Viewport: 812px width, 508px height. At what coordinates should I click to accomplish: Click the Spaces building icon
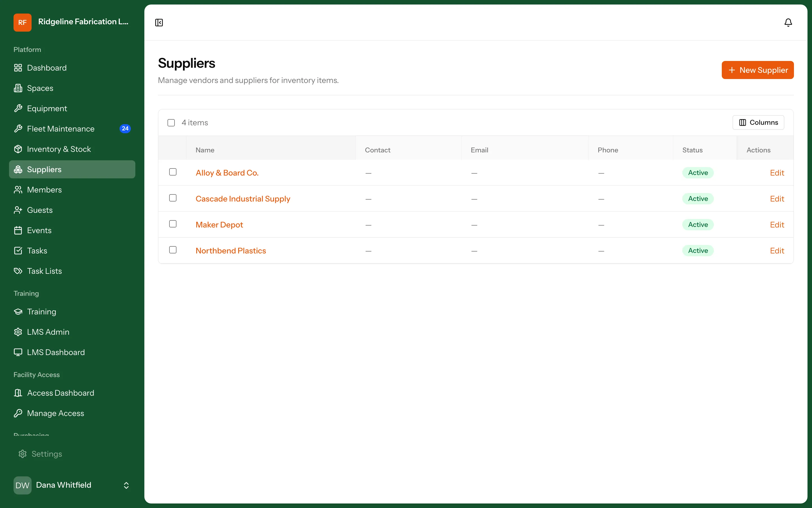pyautogui.click(x=18, y=88)
